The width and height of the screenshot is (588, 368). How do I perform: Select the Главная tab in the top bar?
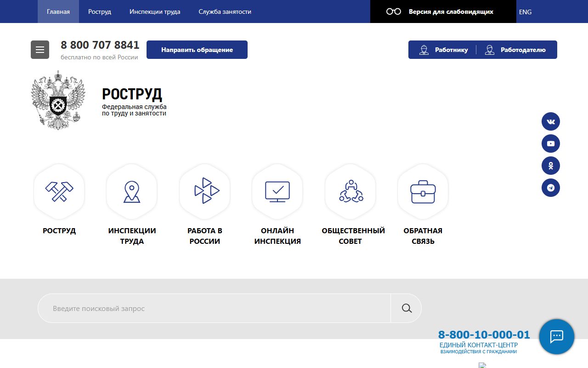click(58, 11)
